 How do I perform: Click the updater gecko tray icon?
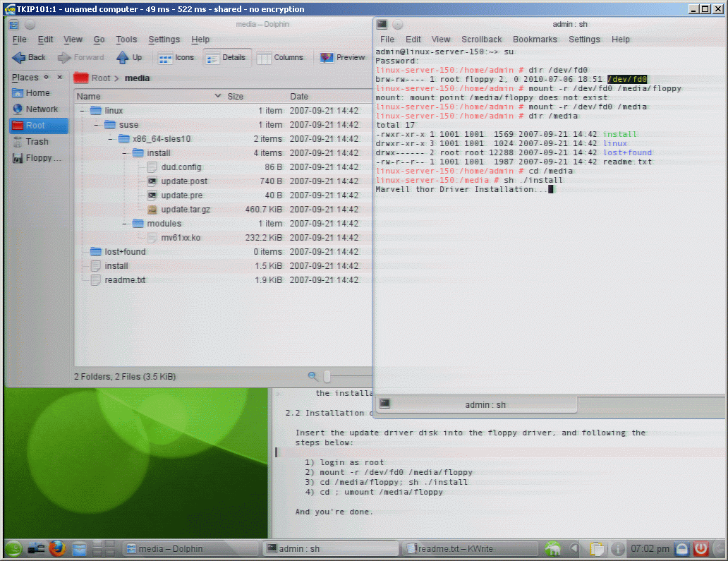pyautogui.click(x=552, y=549)
